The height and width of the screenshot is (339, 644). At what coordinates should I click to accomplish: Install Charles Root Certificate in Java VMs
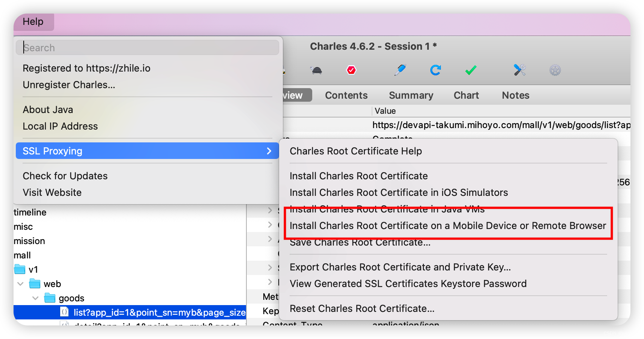pos(387,209)
